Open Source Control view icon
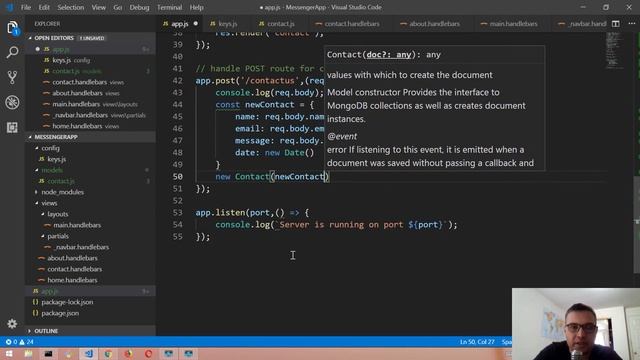 pyautogui.click(x=12, y=77)
